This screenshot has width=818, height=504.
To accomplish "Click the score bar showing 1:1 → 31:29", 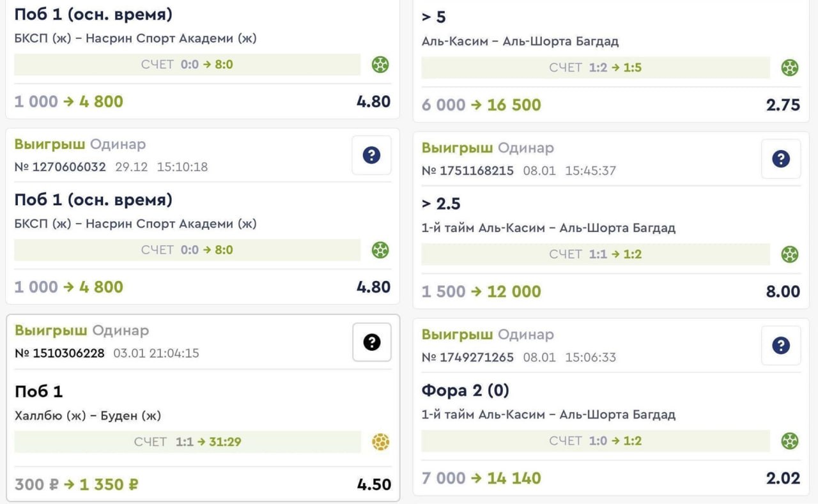I will [x=187, y=442].
